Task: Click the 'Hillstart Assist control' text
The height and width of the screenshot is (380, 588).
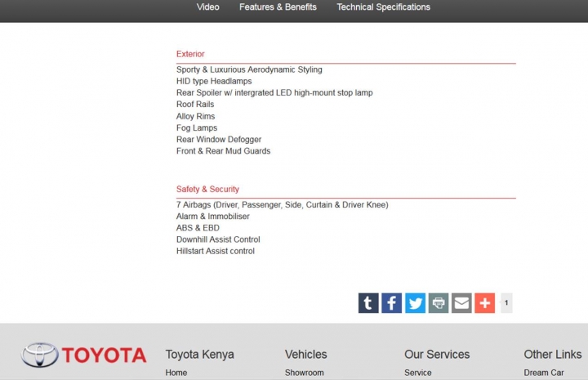Action: pyautogui.click(x=216, y=252)
